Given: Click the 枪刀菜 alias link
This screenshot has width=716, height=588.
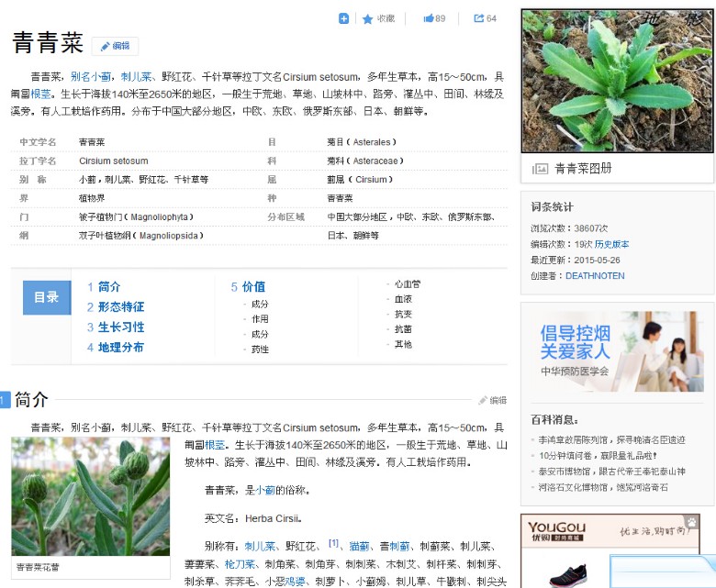Looking at the screenshot, I should (240, 564).
